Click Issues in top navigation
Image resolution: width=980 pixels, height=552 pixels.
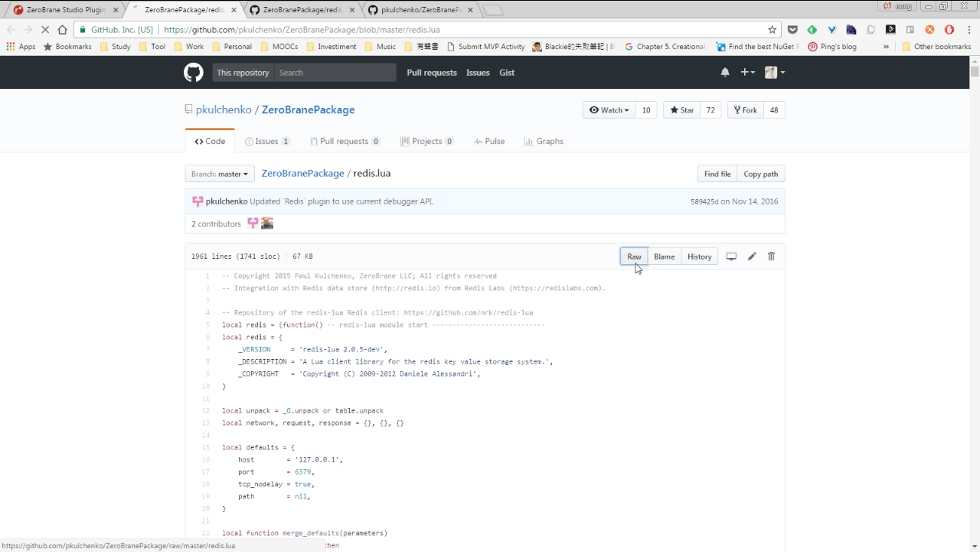point(478,73)
